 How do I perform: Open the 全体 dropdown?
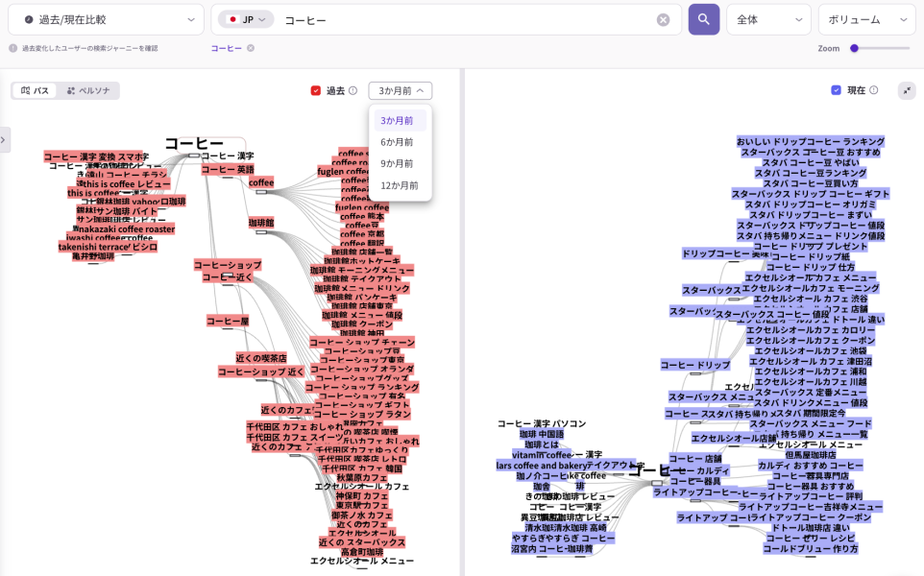[768, 19]
